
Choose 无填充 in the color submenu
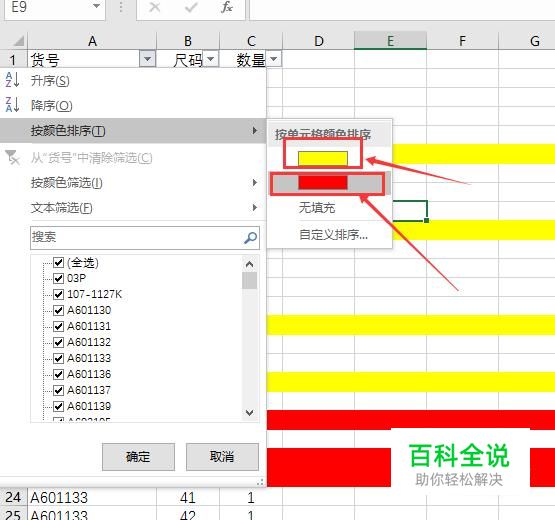pyautogui.click(x=317, y=208)
